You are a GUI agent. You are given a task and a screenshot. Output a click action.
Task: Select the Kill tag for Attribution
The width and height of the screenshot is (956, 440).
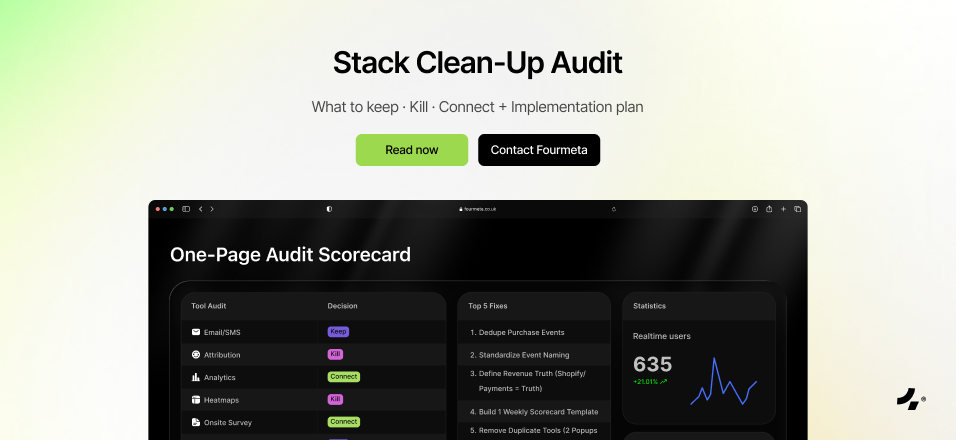335,354
